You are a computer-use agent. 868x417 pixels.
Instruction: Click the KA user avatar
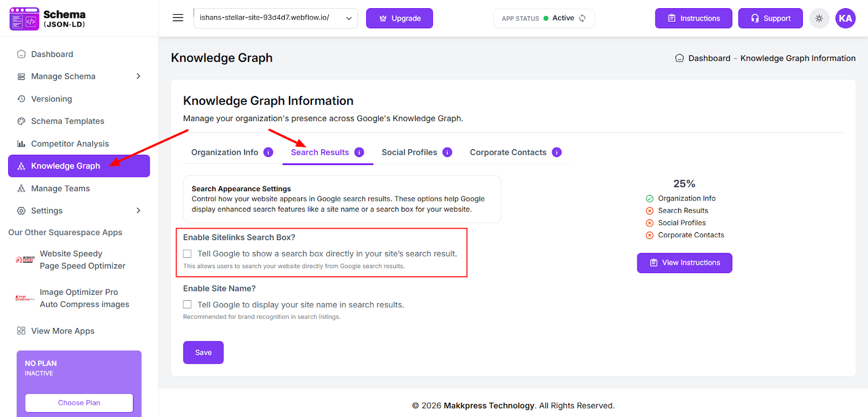pyautogui.click(x=845, y=18)
